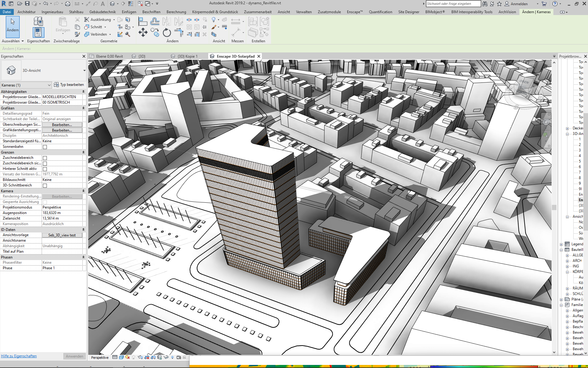Screen dimensions: 588x368
Task: Click the Offset tool icon
Action: click(x=155, y=21)
